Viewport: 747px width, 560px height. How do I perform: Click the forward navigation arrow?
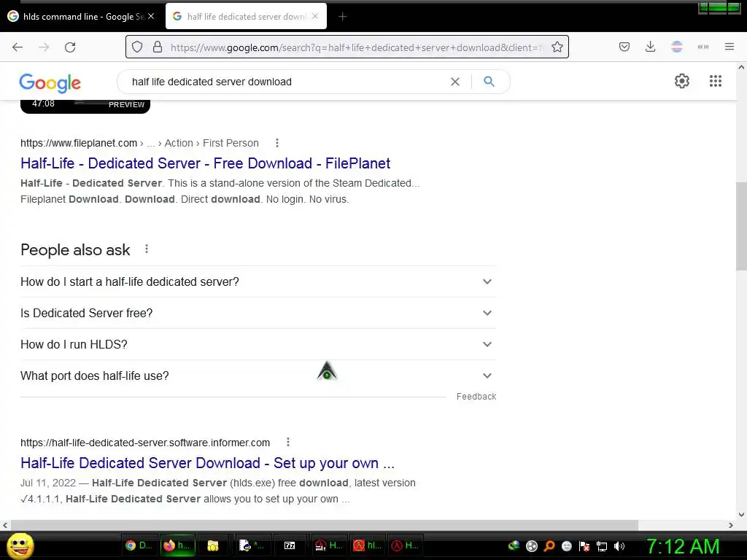coord(44,47)
